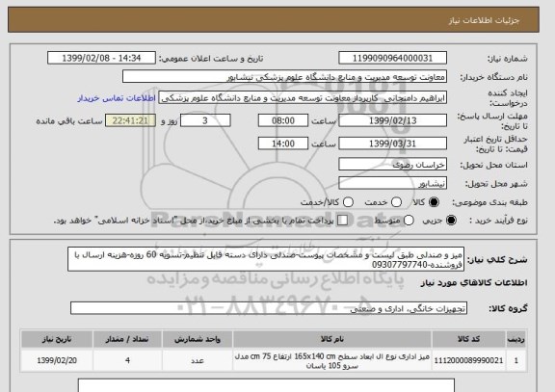
Task: Click the نام کالا column header
Action: [332, 339]
